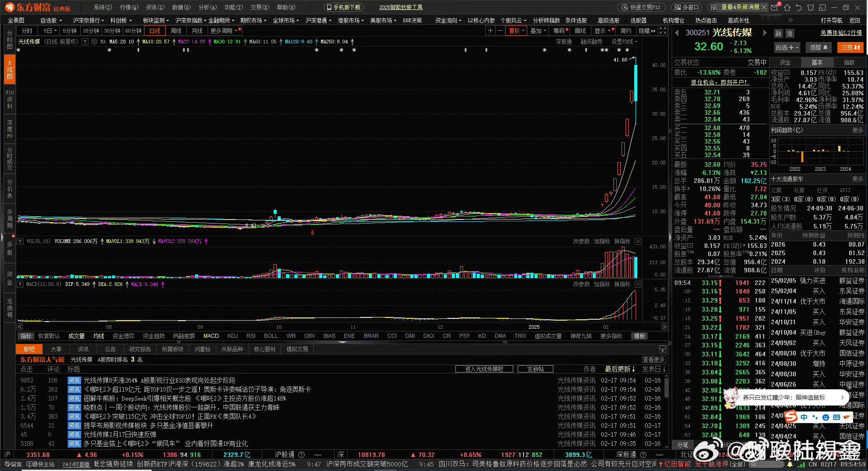Toggle fullscreen chart icon
This screenshot has width=868, height=471.
[663, 31]
